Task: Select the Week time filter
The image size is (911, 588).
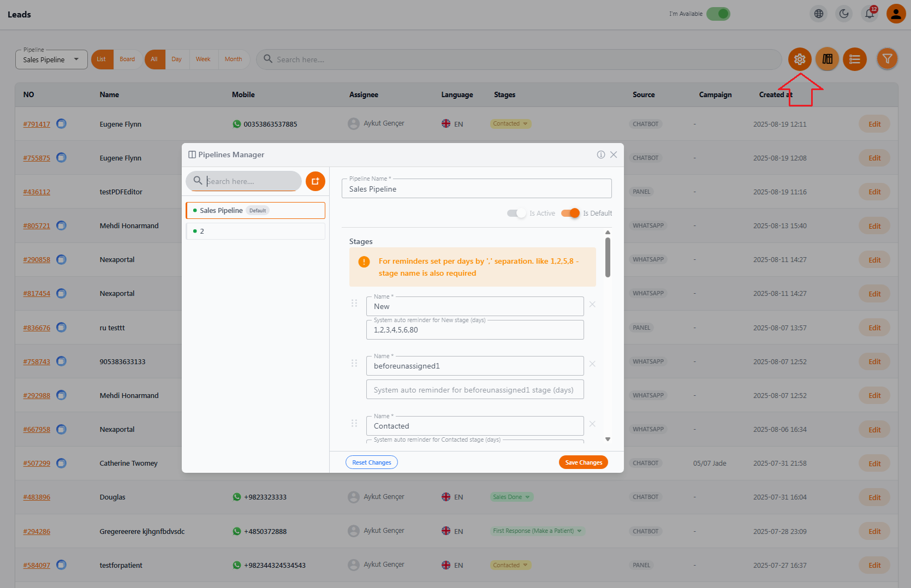Action: [203, 59]
